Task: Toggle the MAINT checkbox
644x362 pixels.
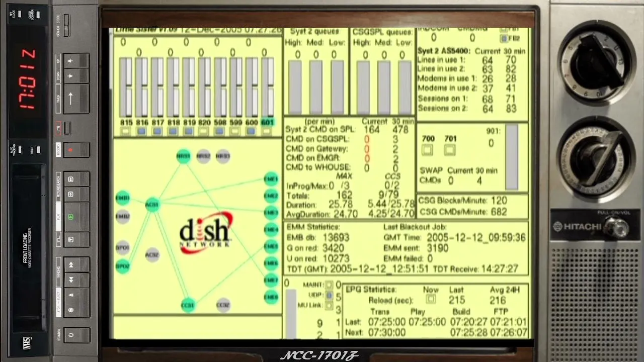Action: tap(329, 285)
